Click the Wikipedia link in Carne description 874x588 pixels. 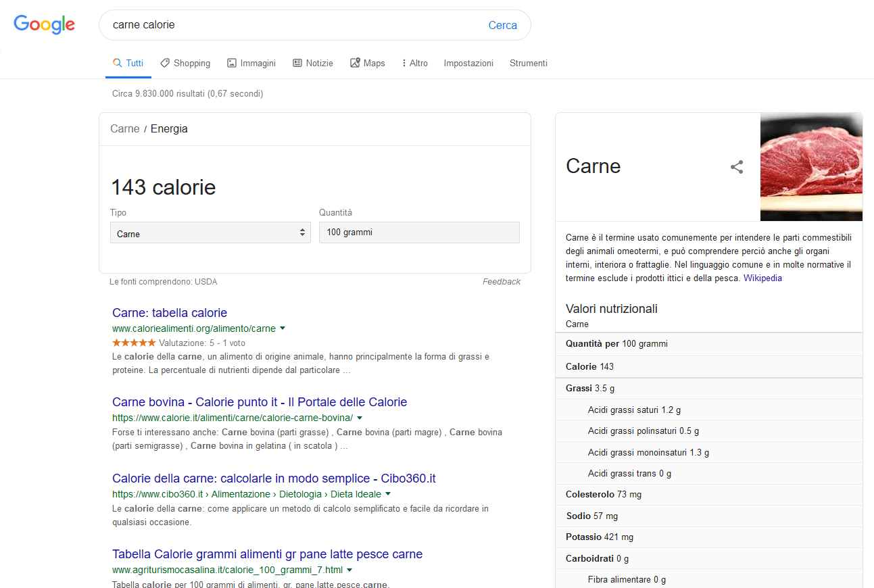pos(762,278)
